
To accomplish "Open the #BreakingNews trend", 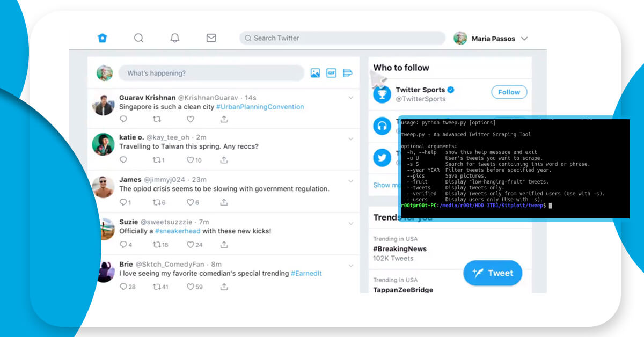I will [400, 248].
